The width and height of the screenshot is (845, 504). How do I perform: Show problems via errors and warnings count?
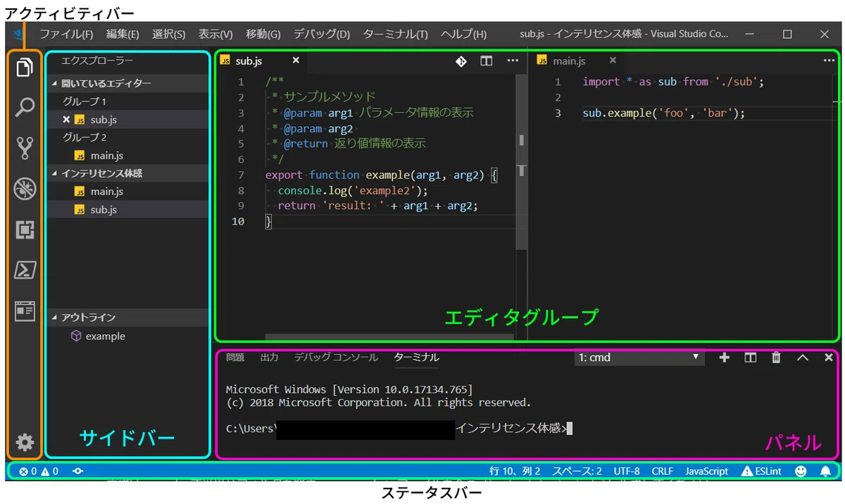tap(39, 471)
